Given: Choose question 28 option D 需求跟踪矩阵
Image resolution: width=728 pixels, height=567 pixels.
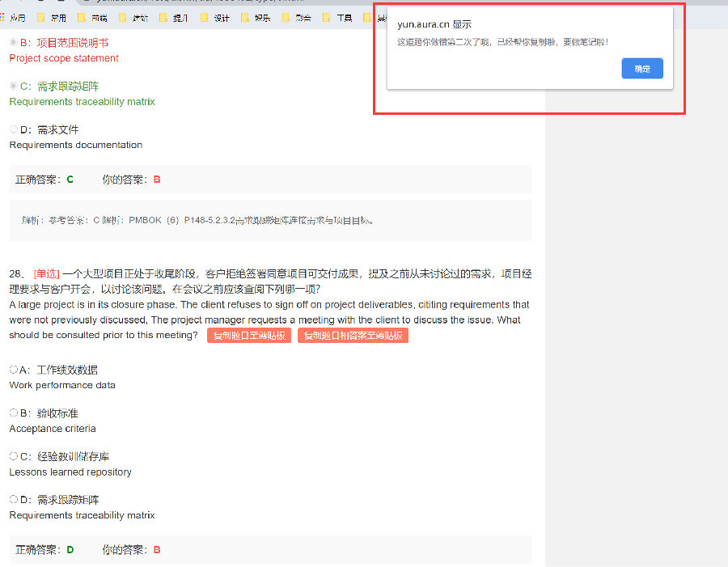Looking at the screenshot, I should pos(14,500).
